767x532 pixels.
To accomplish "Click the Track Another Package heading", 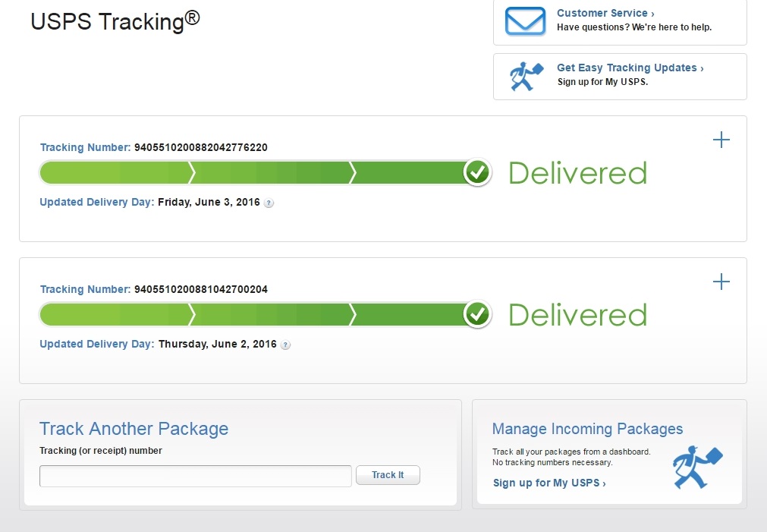I will [x=134, y=429].
